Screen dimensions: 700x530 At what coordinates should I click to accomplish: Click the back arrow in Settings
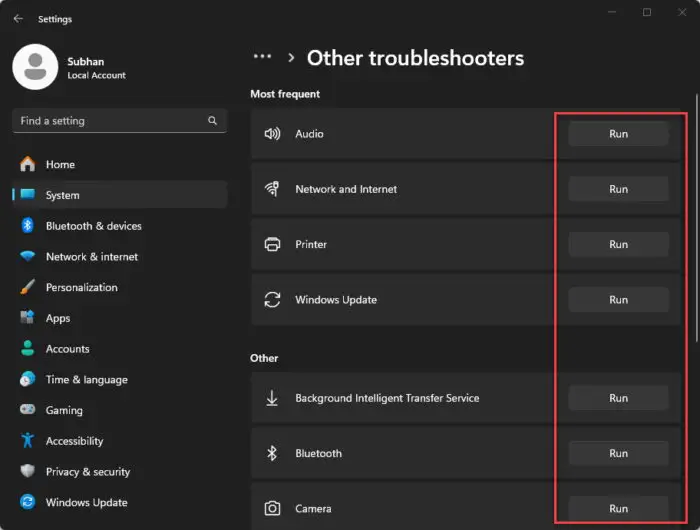[x=18, y=19]
